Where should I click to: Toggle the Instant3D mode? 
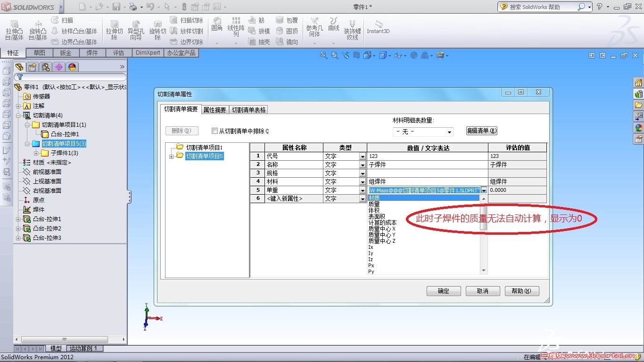[378, 27]
